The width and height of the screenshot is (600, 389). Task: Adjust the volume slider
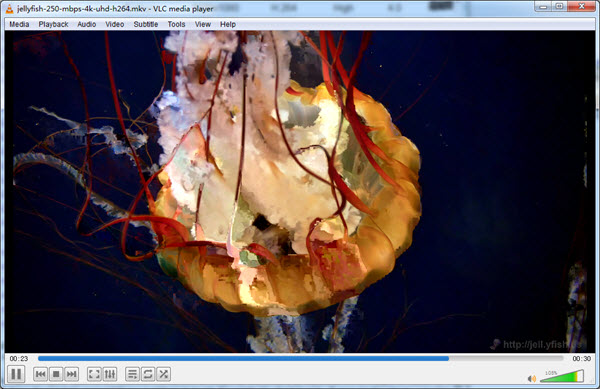point(562,376)
